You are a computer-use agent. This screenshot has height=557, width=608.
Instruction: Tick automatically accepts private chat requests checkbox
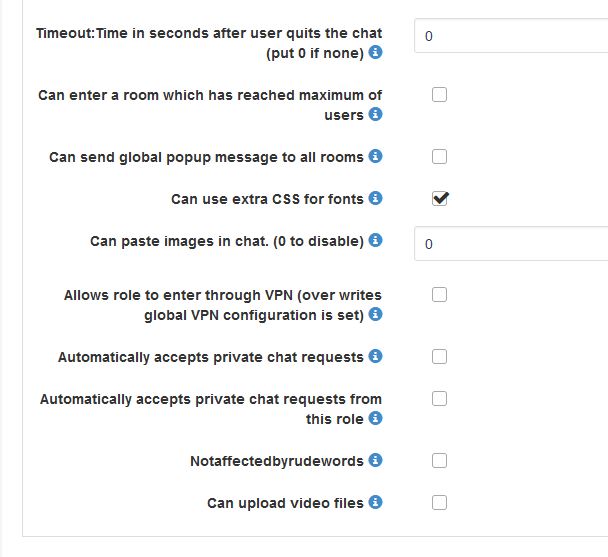(439, 356)
